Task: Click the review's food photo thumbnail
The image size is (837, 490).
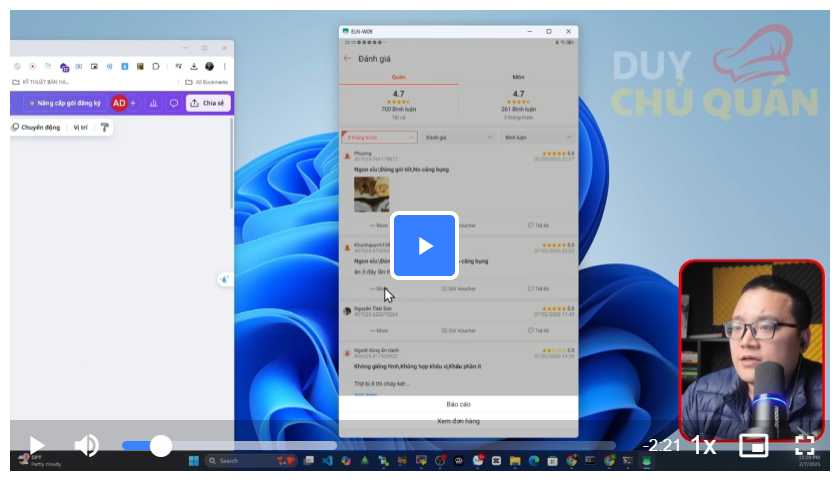Action: click(371, 194)
